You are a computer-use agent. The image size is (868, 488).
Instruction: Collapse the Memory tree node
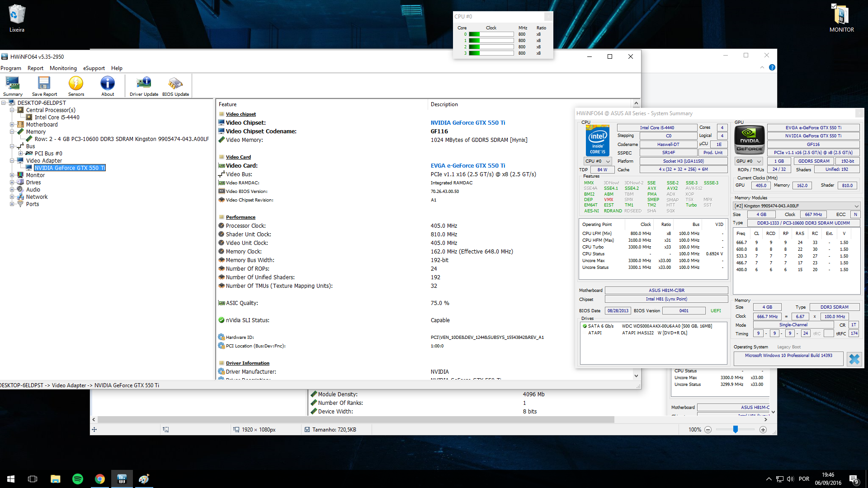click(12, 132)
